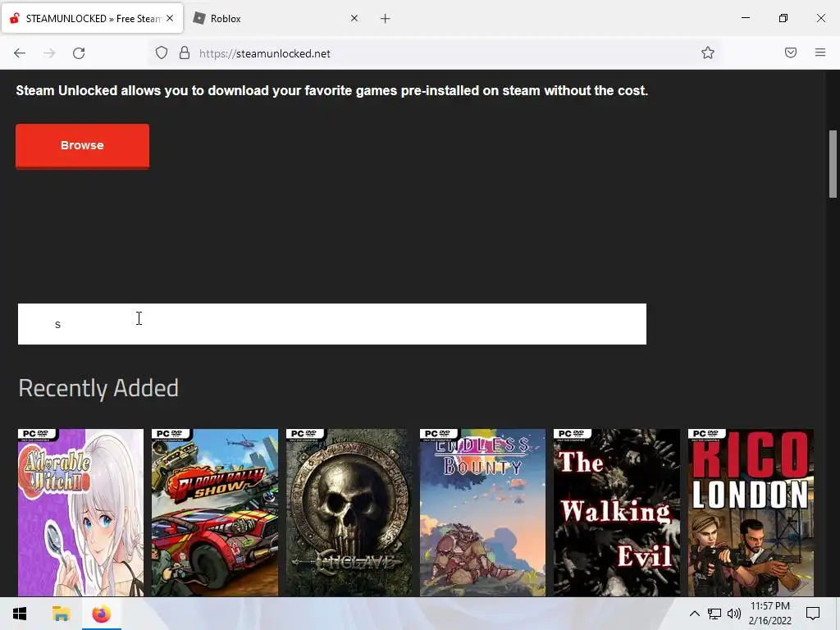Open the taskbar clock and date

770,614
